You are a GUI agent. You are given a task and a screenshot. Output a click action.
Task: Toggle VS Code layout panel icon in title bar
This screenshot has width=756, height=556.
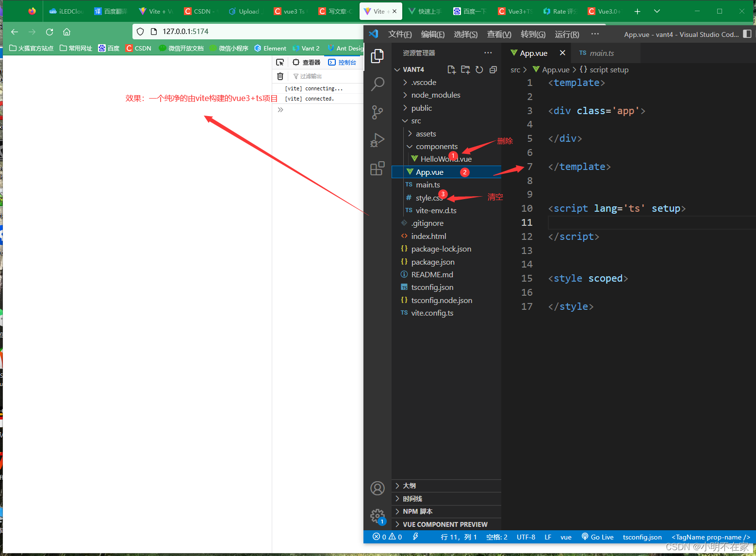click(747, 34)
